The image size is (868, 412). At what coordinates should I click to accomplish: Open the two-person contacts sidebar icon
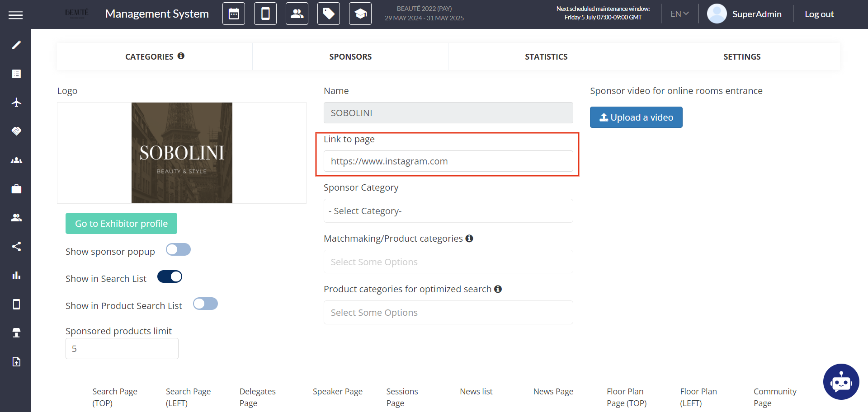[x=16, y=218]
